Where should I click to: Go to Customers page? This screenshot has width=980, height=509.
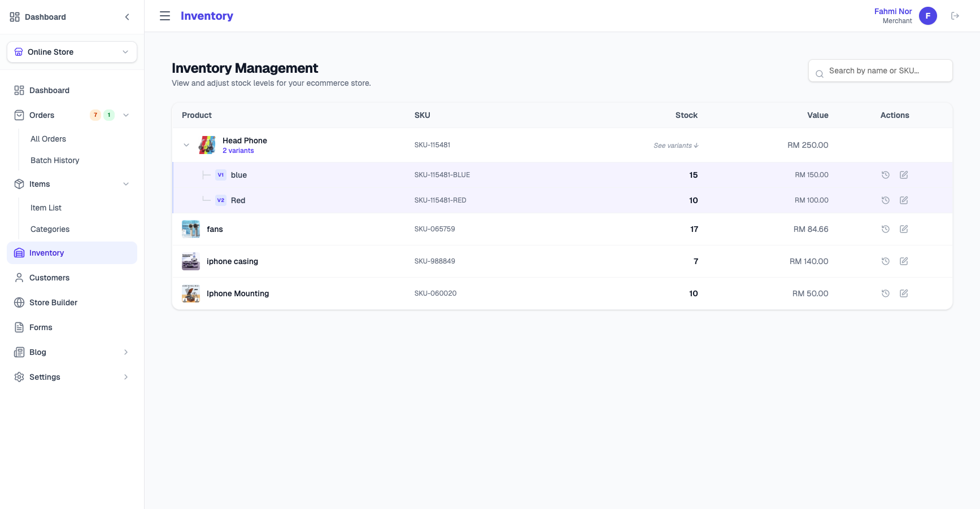click(x=49, y=278)
